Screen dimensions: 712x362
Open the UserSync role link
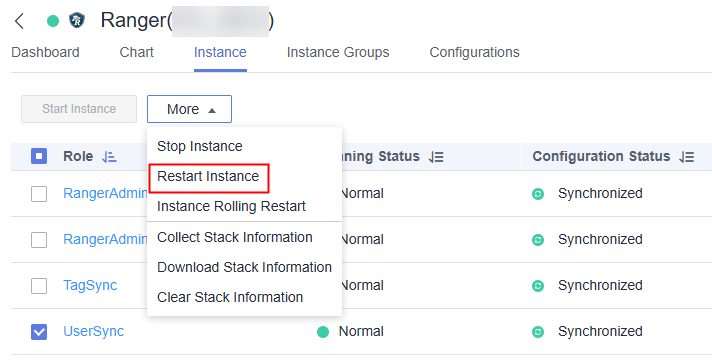coord(94,332)
